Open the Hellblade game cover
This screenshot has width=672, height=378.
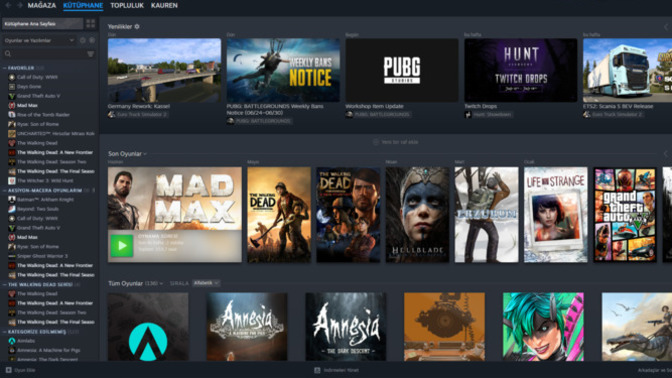point(417,214)
